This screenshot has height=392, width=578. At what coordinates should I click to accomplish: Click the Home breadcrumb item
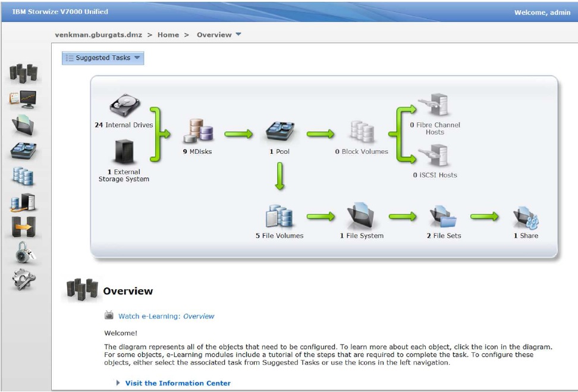[168, 35]
